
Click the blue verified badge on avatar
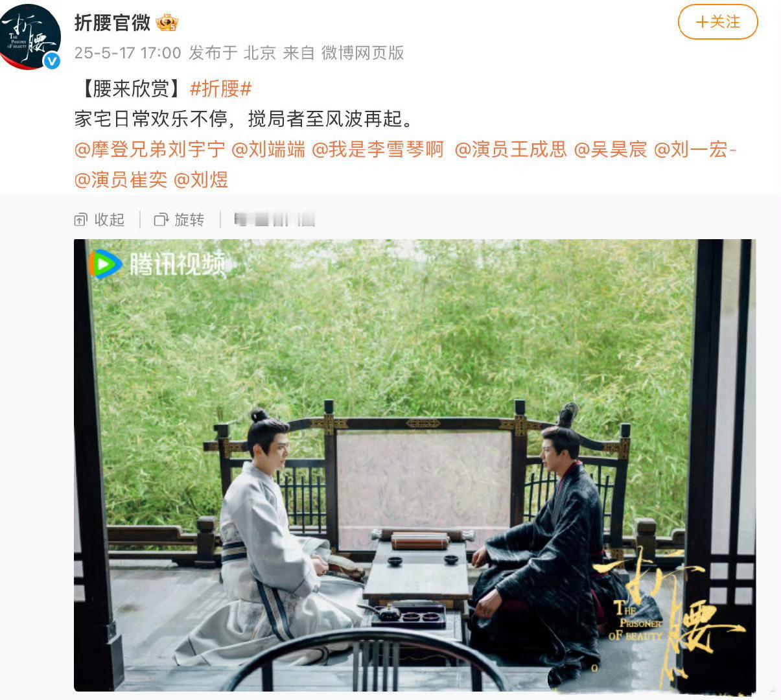pyautogui.click(x=52, y=61)
